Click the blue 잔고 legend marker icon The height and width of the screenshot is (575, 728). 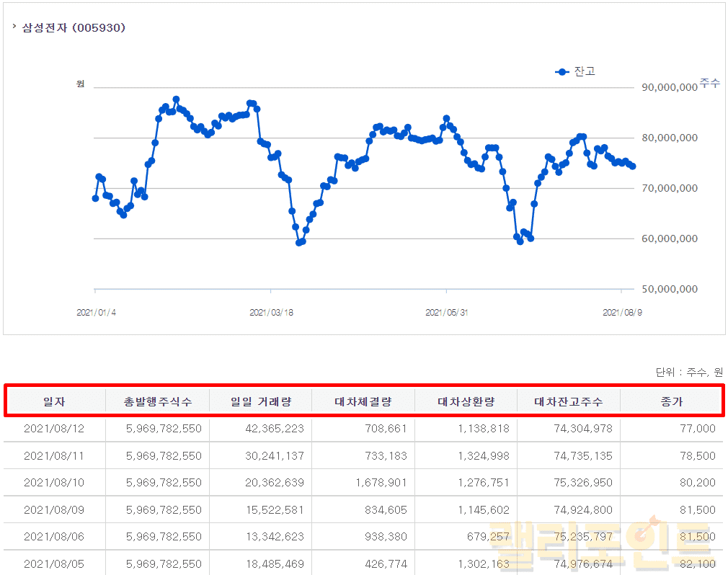click(x=562, y=72)
